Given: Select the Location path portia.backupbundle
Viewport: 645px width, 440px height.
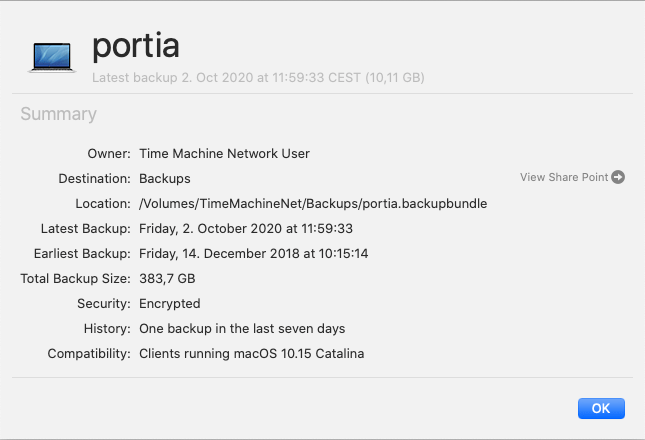Looking at the screenshot, I should pos(313,204).
